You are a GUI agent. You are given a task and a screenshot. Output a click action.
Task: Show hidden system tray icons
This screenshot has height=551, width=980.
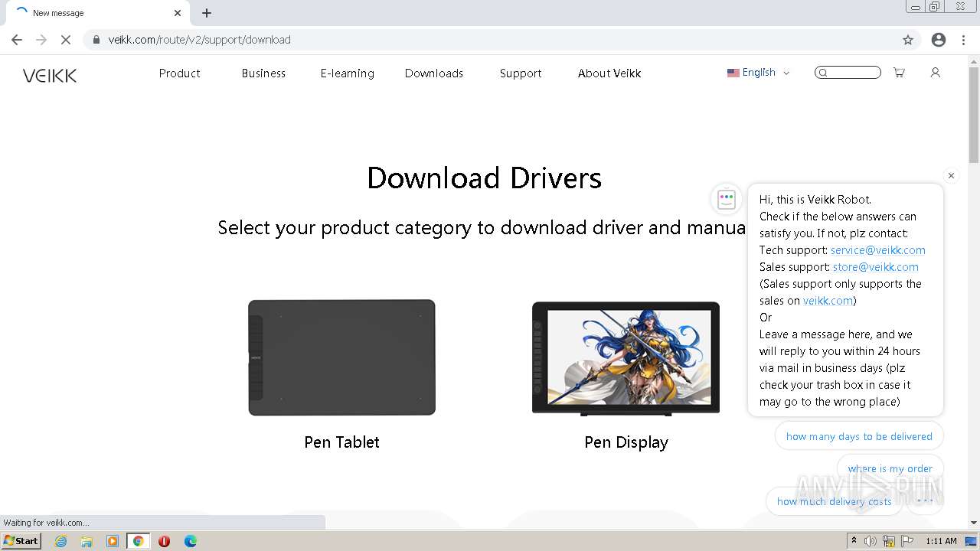pos(854,541)
